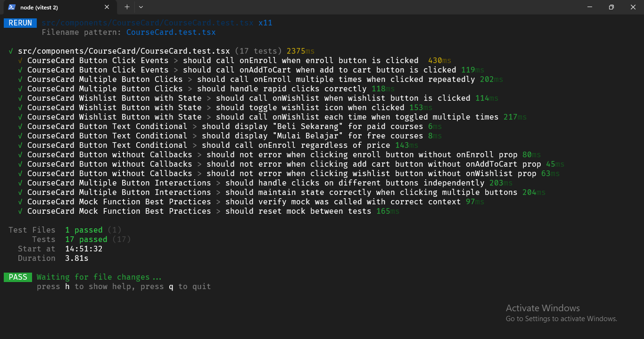Close the terminal window
This screenshot has height=339, width=644.
click(x=633, y=7)
